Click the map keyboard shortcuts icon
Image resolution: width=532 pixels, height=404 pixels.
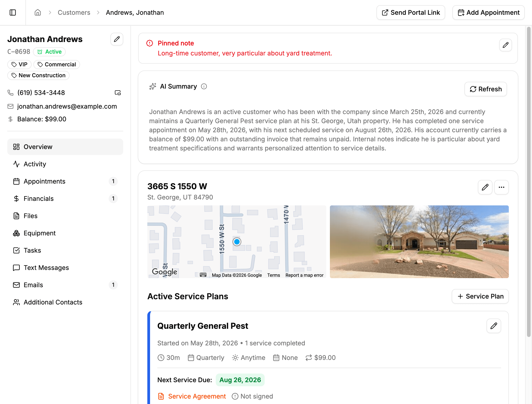pos(203,275)
